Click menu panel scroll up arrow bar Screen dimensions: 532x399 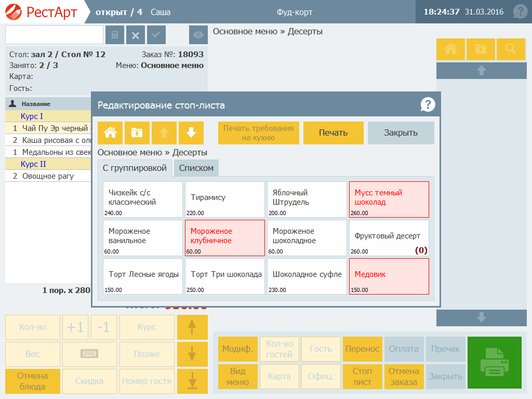tap(482, 71)
